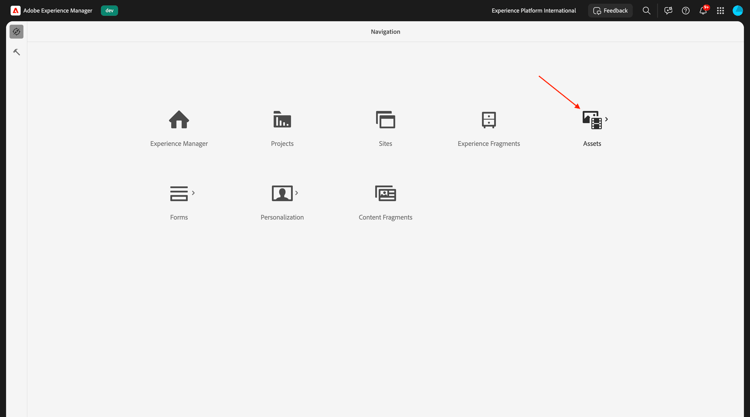Open the chat assistant icon in the header
The image size is (750, 417).
pyautogui.click(x=668, y=11)
